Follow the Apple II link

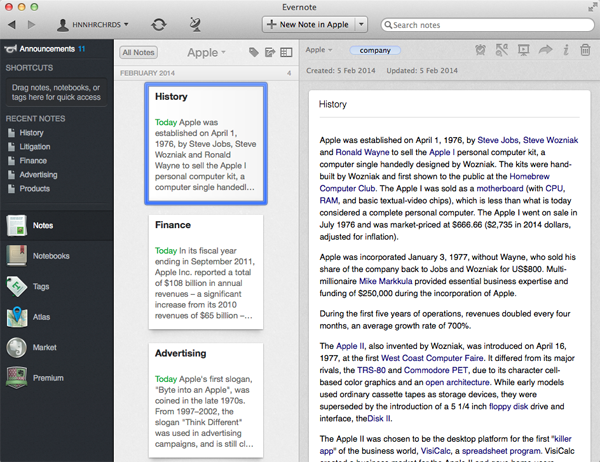350,346
